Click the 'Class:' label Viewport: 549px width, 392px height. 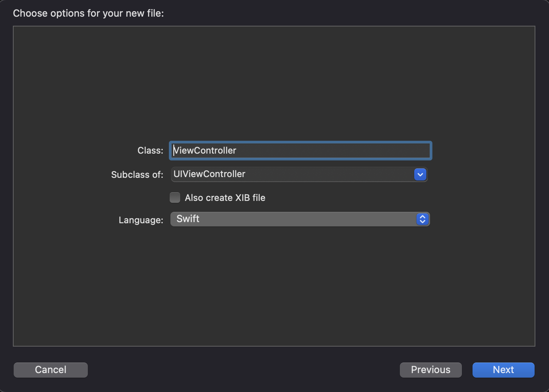tap(150, 151)
